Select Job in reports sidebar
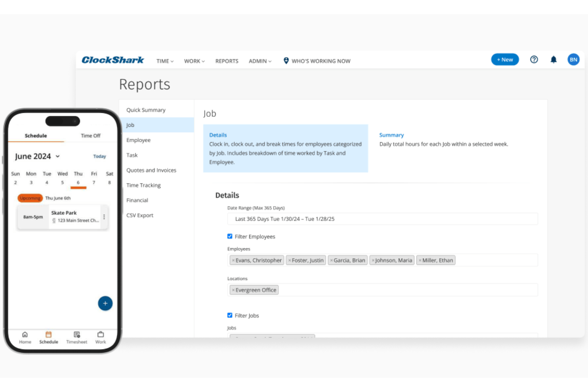Viewport: 588px width, 392px height. pos(157,125)
